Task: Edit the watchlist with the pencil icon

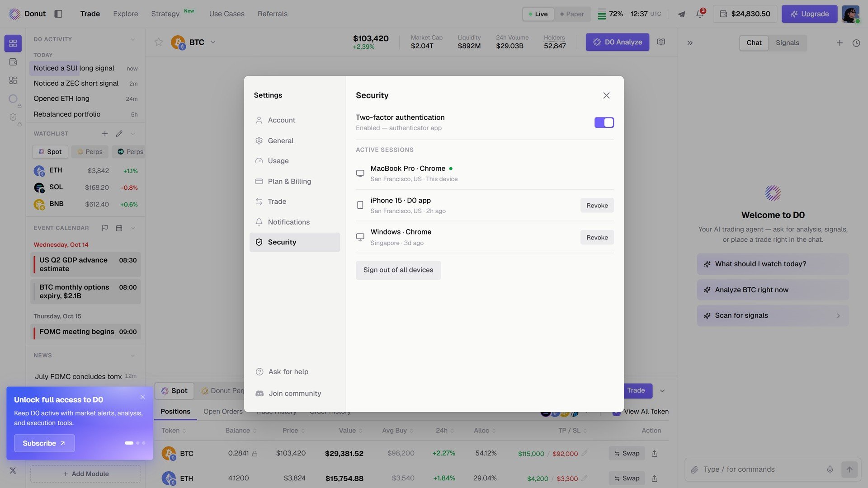Action: [x=119, y=134]
